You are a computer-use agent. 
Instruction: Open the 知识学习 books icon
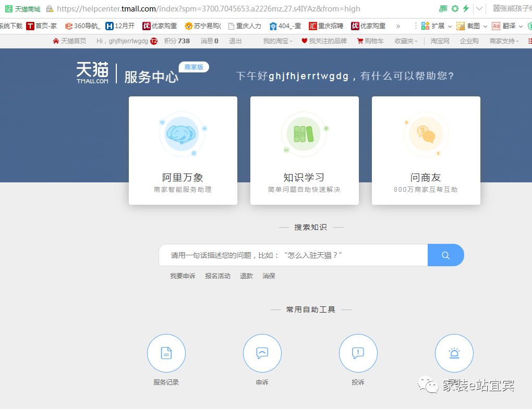[304, 134]
